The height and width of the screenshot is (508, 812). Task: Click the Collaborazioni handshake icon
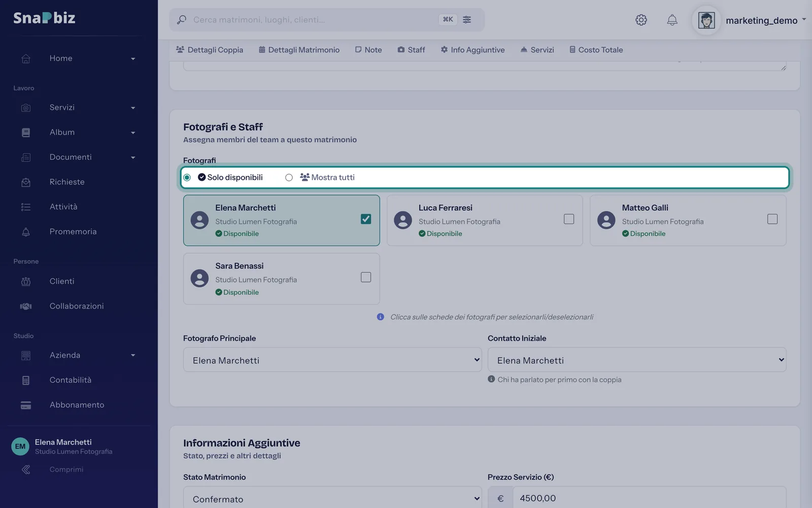[26, 306]
